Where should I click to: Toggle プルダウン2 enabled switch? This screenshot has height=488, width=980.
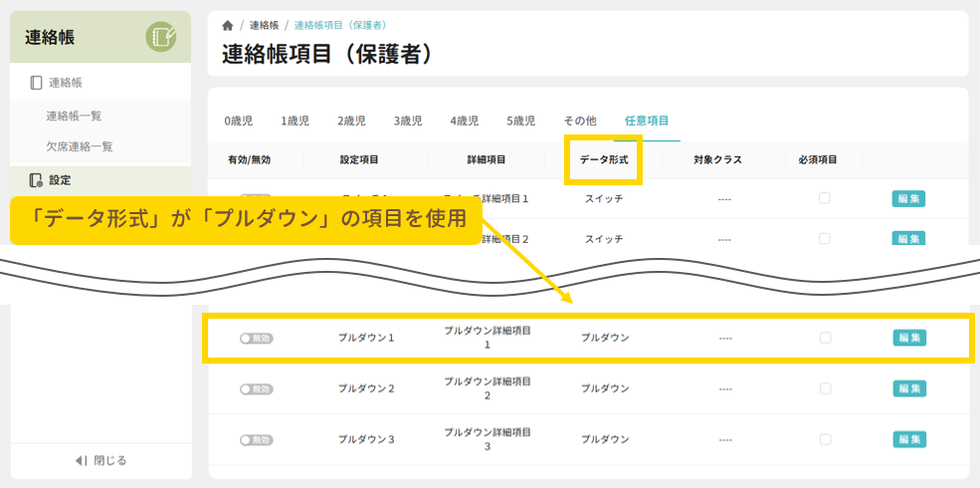point(256,388)
